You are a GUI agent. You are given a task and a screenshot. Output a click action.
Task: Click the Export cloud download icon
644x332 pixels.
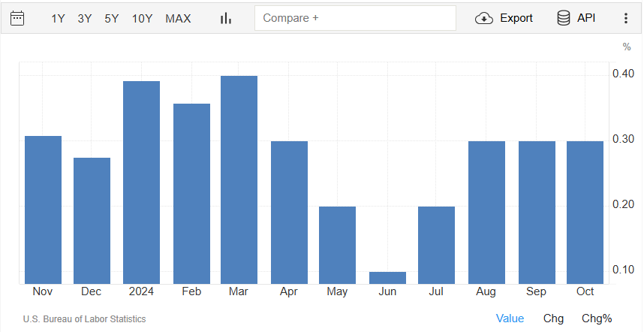(x=484, y=19)
